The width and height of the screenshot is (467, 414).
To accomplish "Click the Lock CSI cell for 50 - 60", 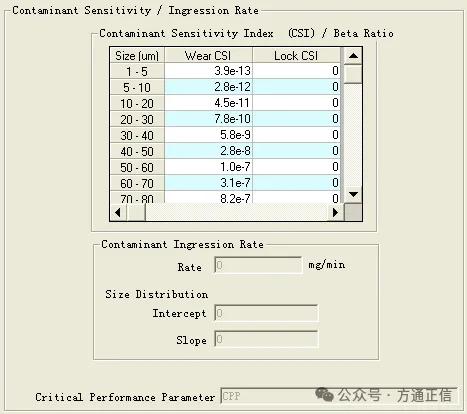I will [x=296, y=167].
